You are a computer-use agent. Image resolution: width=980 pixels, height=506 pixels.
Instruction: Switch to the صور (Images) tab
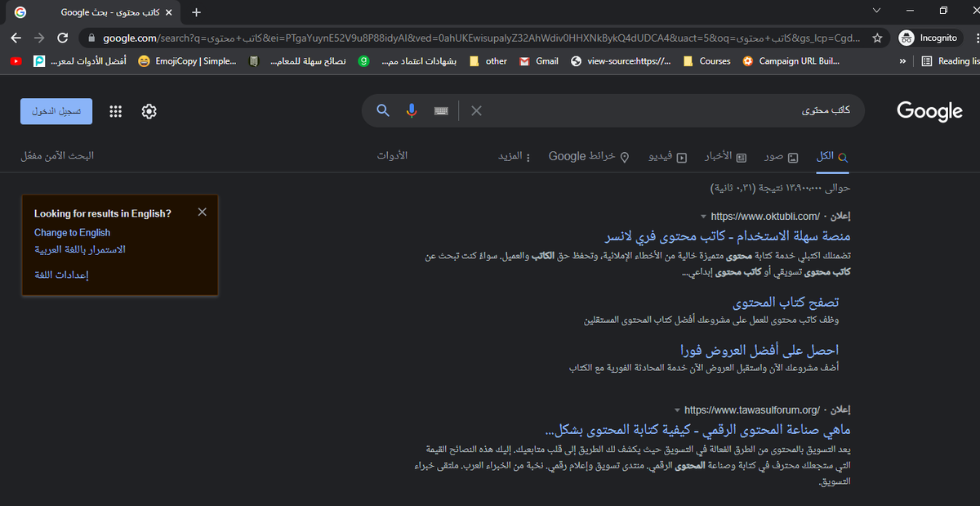(x=781, y=155)
